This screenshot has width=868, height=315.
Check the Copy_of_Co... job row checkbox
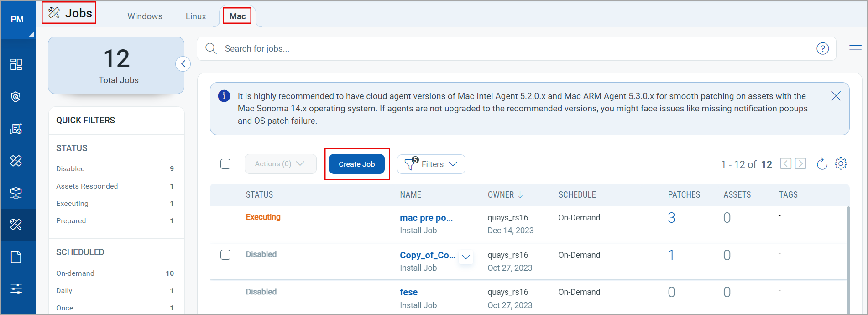pyautogui.click(x=225, y=255)
